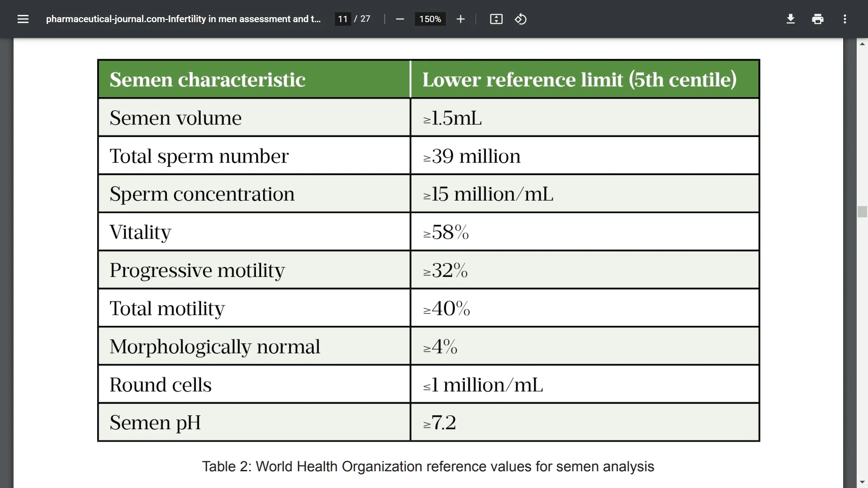The width and height of the screenshot is (868, 488).
Task: Click the current page number field
Action: 343,19
